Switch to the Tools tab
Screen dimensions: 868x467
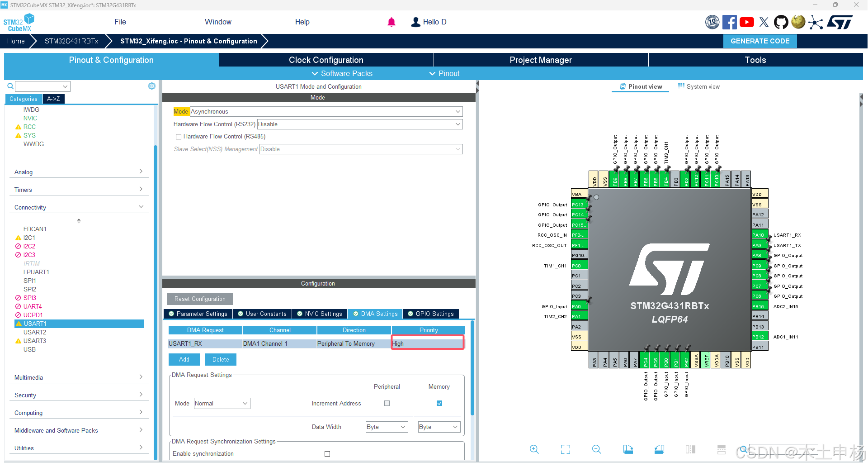[755, 60]
